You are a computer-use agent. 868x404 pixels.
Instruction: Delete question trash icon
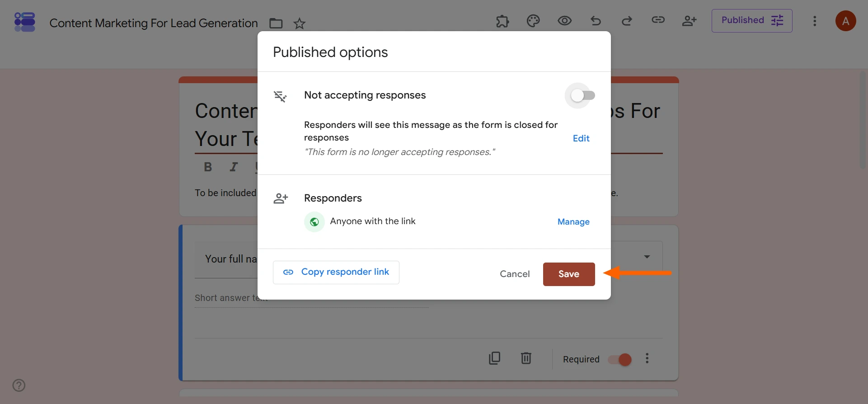click(x=526, y=358)
